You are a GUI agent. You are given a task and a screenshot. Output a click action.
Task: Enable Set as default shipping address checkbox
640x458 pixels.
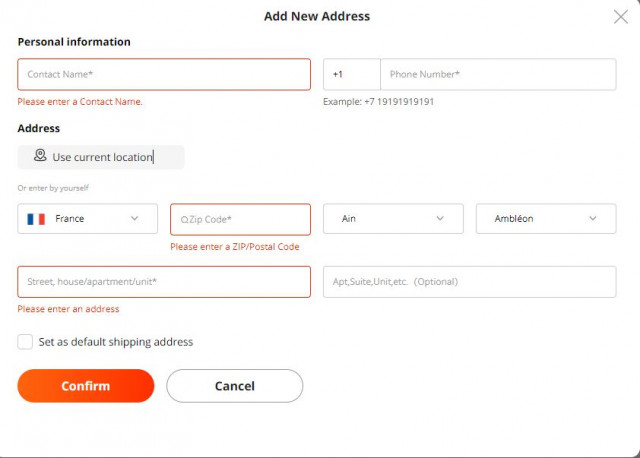tap(25, 342)
